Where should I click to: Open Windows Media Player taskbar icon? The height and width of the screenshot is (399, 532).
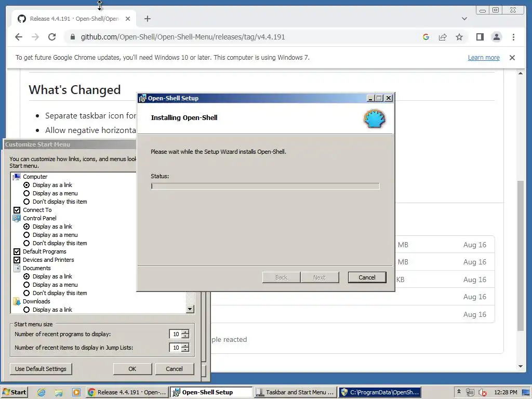tap(76, 393)
